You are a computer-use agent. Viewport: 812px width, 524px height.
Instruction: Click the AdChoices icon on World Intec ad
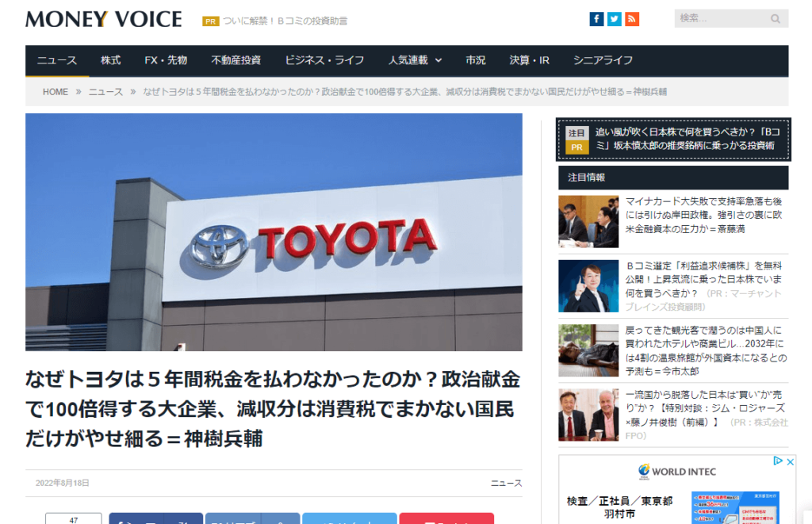pos(779,461)
